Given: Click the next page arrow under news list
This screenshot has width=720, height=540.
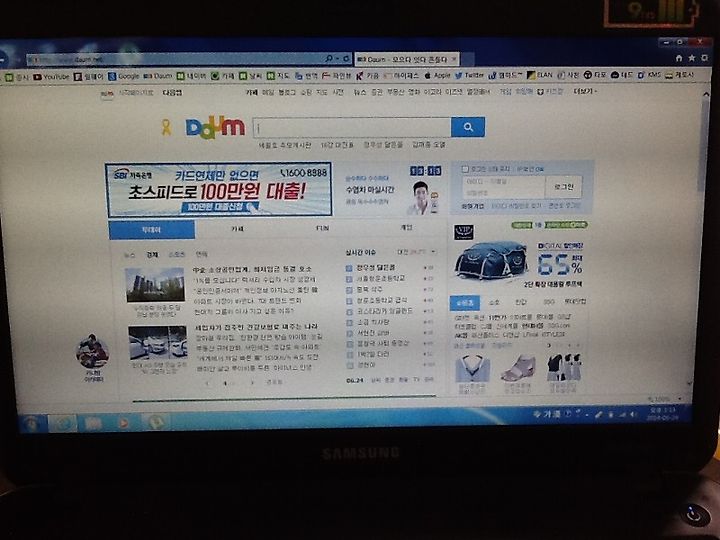Looking at the screenshot, I should (x=252, y=382).
